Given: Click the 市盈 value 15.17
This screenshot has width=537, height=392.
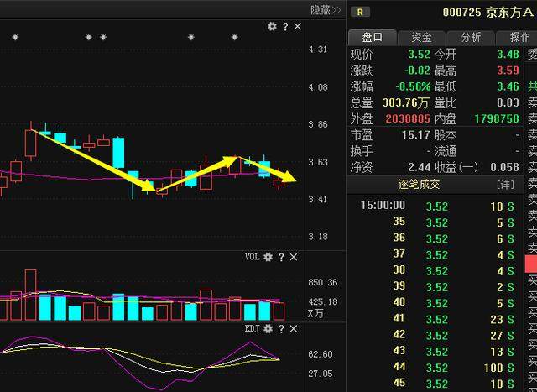Looking at the screenshot, I should [416, 134].
